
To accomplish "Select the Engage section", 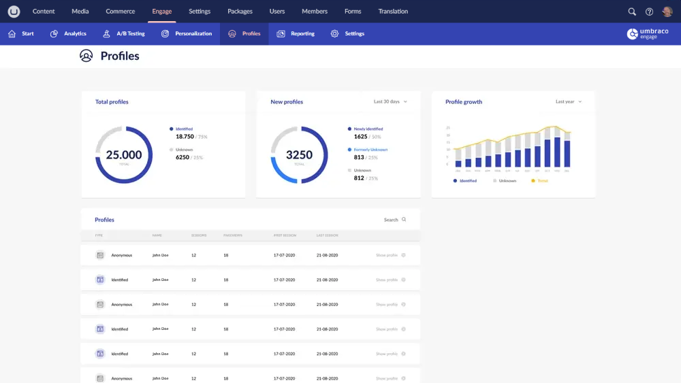I will pos(162,11).
